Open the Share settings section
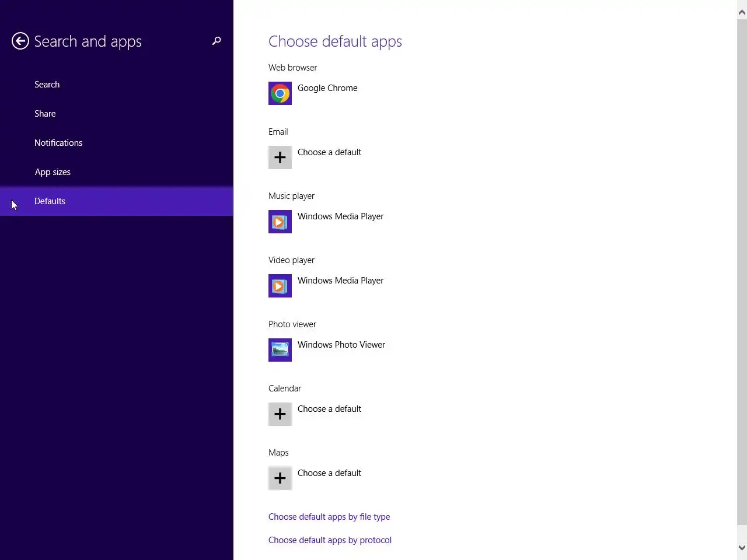The width and height of the screenshot is (747, 560). [x=117, y=114]
